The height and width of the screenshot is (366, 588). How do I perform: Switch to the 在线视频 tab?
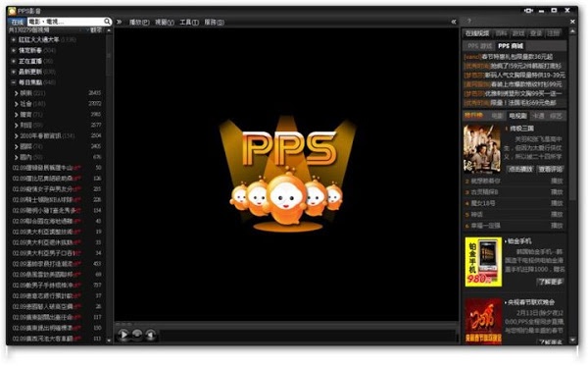(x=477, y=33)
